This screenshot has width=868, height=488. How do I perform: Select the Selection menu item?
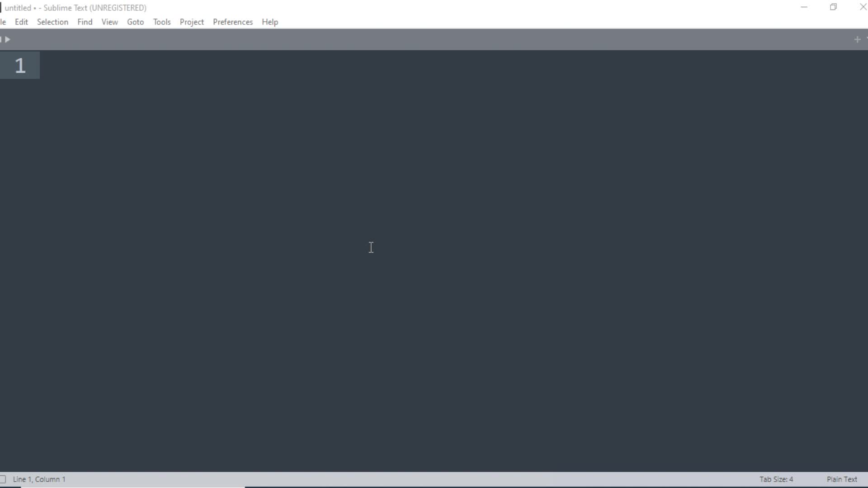point(52,22)
